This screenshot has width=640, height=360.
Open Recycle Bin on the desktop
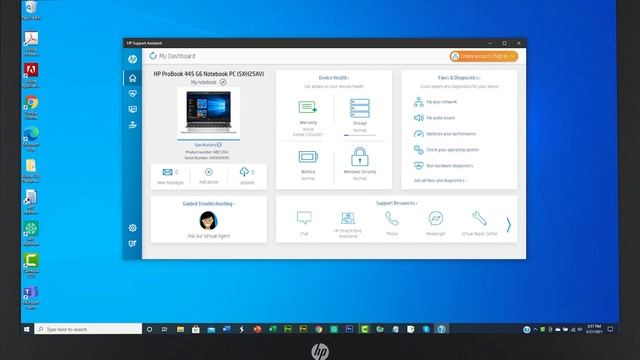[x=31, y=11]
